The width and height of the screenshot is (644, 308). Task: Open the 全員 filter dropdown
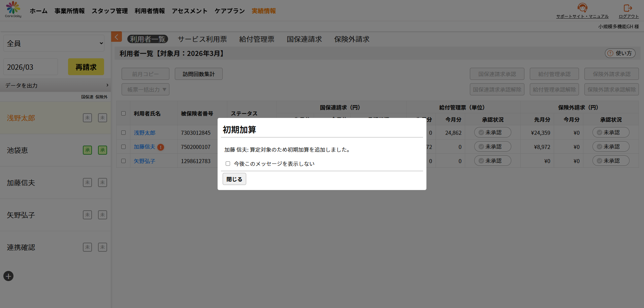point(54,43)
